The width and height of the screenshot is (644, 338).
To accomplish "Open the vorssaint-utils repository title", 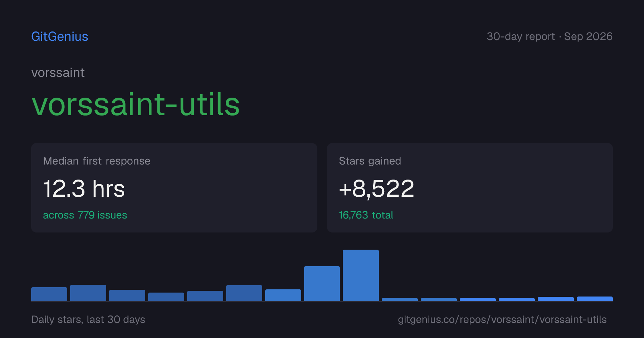I will (x=136, y=104).
